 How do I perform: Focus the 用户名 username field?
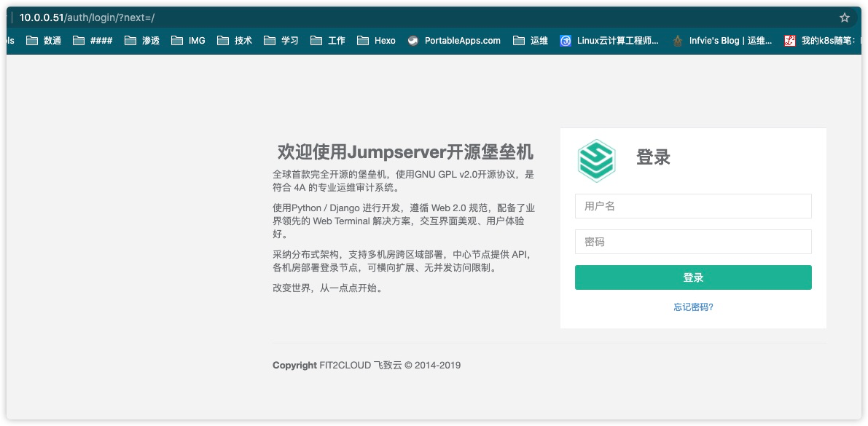coord(693,206)
